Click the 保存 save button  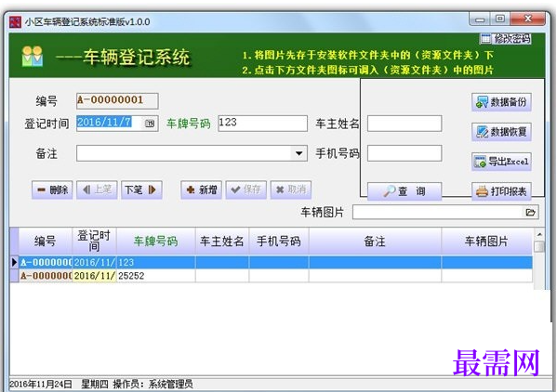pos(245,189)
